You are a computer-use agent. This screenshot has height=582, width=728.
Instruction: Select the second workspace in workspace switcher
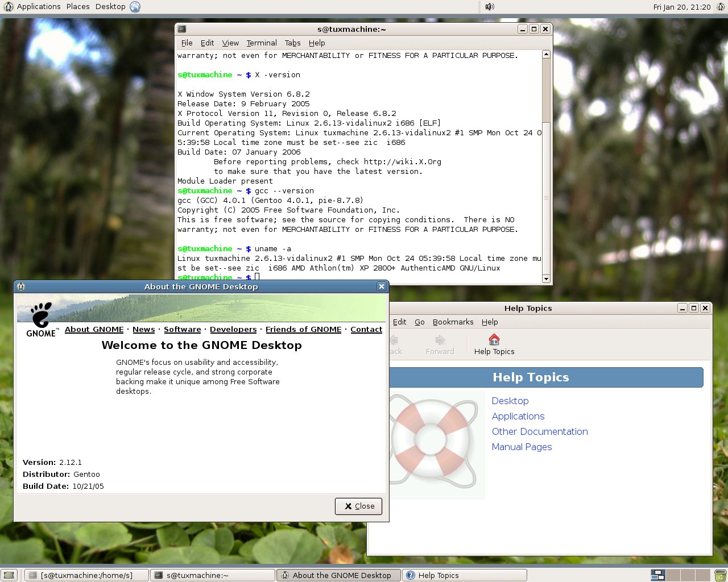[x=673, y=575]
